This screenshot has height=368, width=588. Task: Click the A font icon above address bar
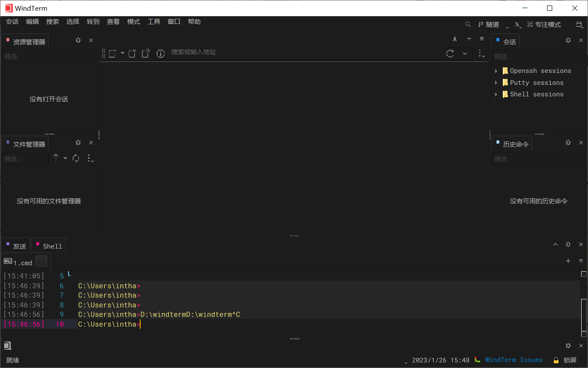coord(455,39)
